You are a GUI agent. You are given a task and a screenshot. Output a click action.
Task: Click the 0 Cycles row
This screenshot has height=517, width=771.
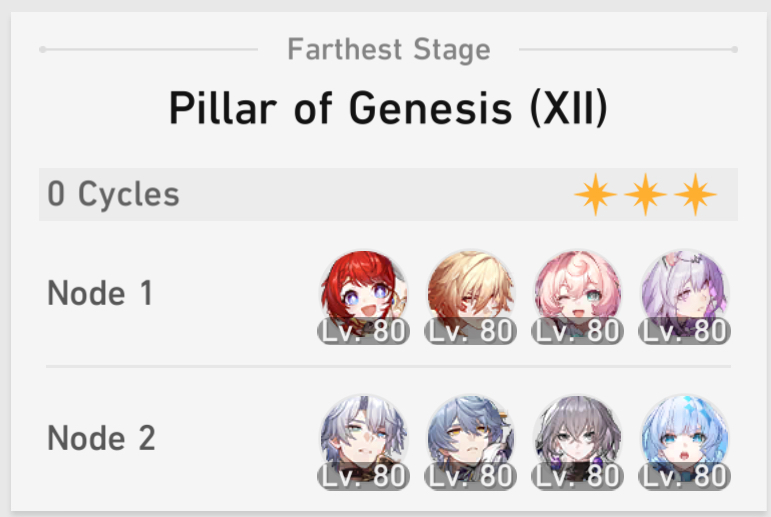pyautogui.click(x=388, y=194)
